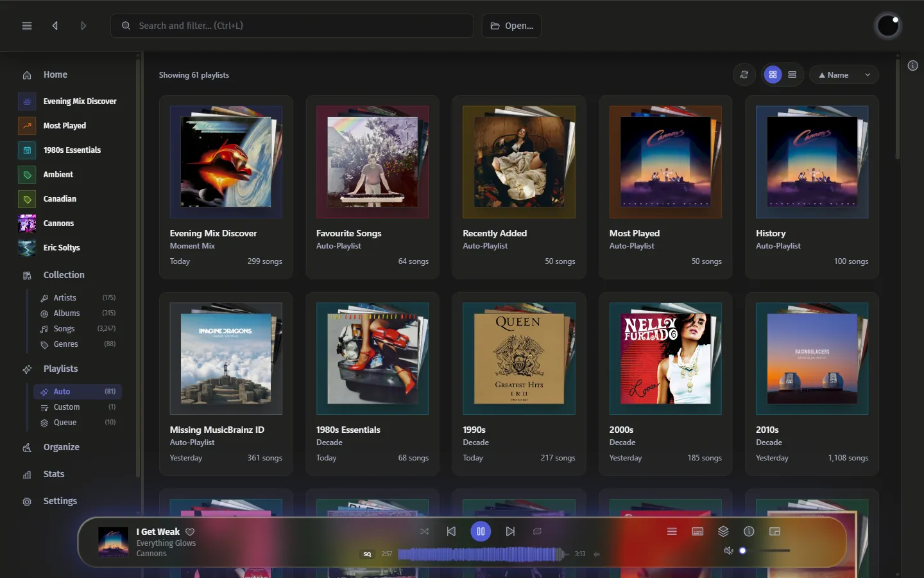Open the info panel icon at right edge
Image resolution: width=924 pixels, height=578 pixels.
tap(913, 66)
